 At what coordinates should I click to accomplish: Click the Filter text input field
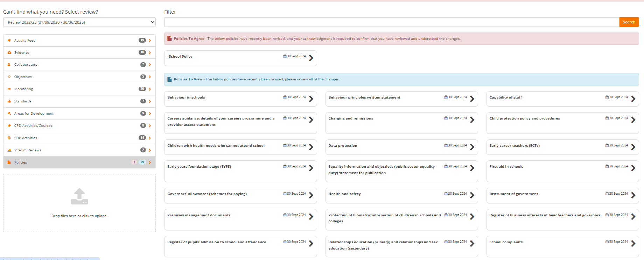(391, 22)
